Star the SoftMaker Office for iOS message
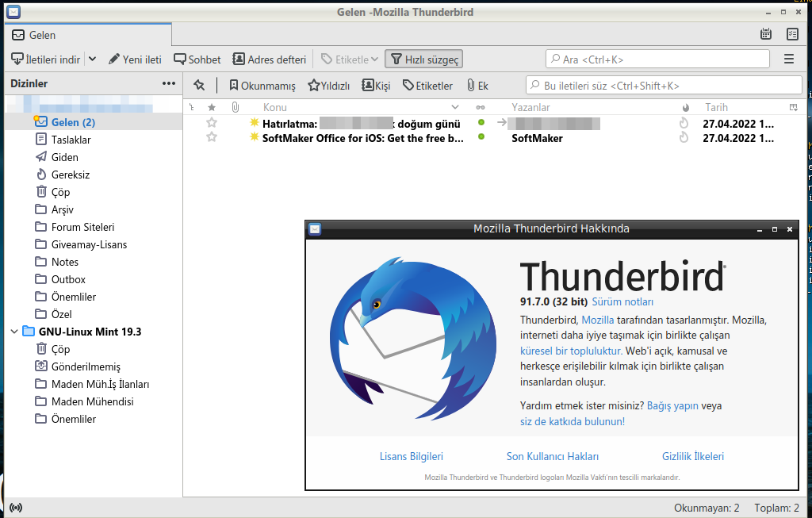 tap(211, 137)
